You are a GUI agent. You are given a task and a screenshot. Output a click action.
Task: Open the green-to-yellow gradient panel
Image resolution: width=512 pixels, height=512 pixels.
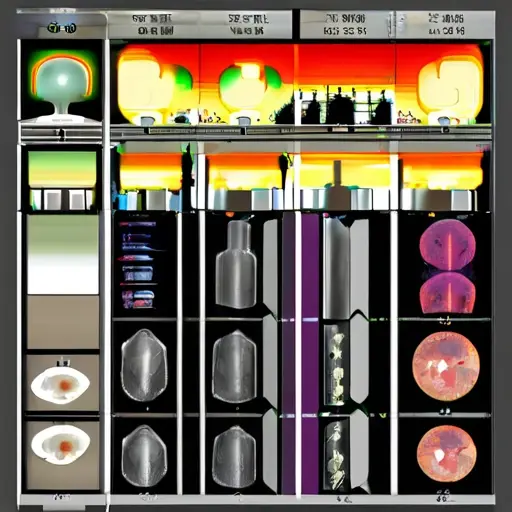pyautogui.click(x=62, y=169)
